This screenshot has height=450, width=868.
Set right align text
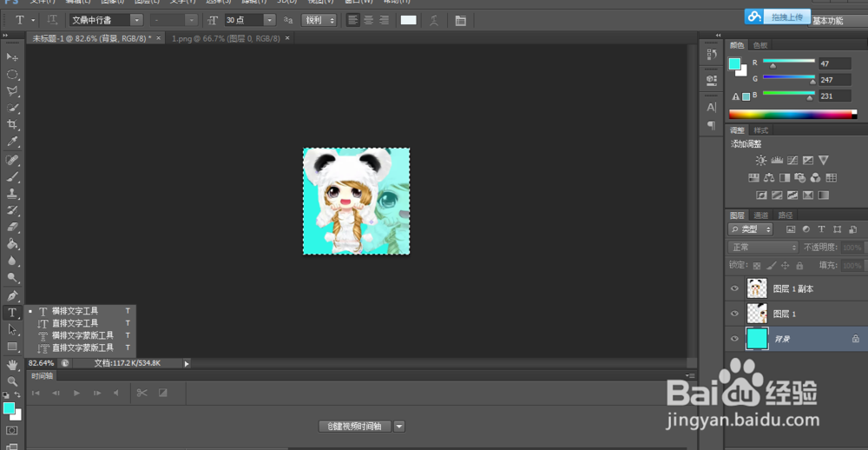[384, 20]
